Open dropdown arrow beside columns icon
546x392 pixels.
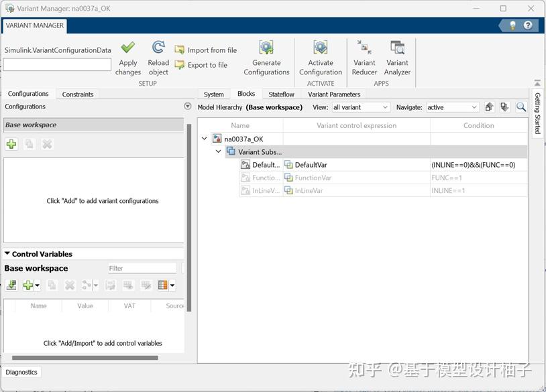pos(172,286)
